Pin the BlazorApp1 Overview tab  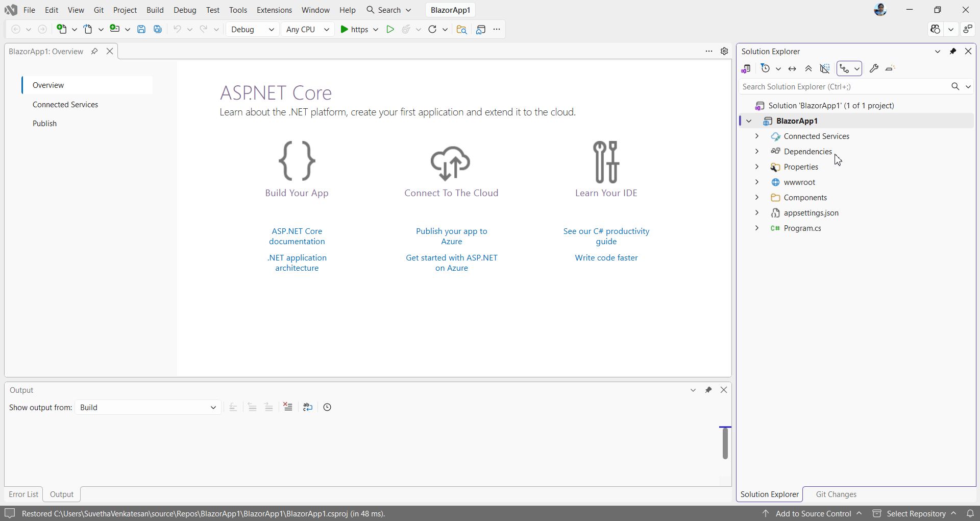click(94, 51)
